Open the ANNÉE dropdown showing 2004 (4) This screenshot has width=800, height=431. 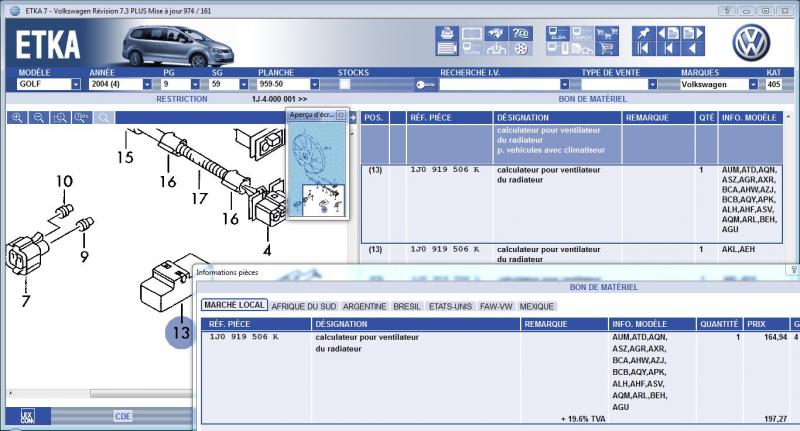click(x=147, y=84)
